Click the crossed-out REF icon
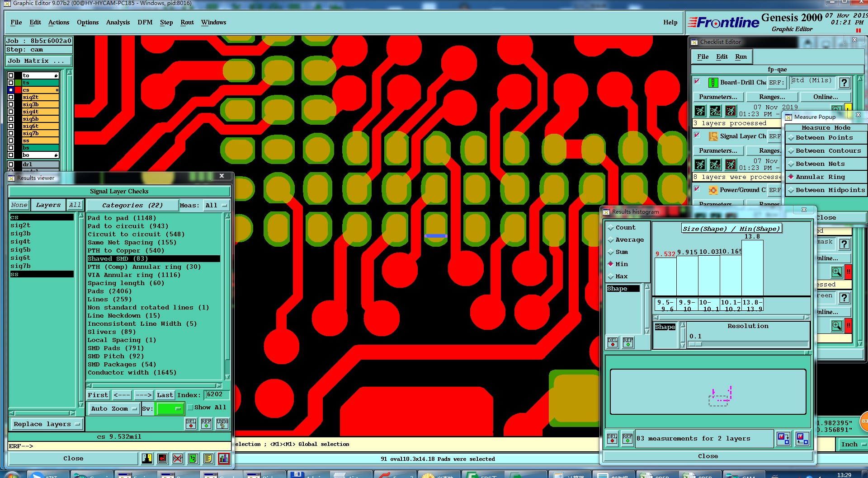This screenshot has width=868, height=478. (177, 459)
